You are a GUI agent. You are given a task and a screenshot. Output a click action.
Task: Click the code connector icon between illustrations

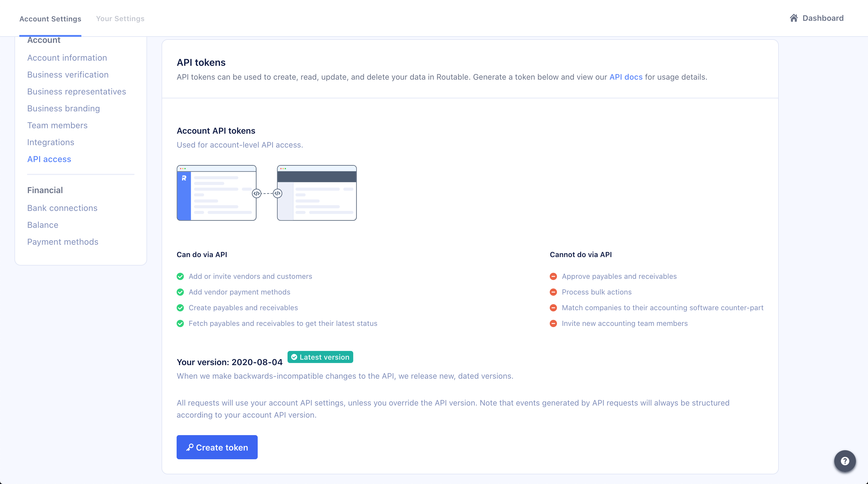coord(257,193)
